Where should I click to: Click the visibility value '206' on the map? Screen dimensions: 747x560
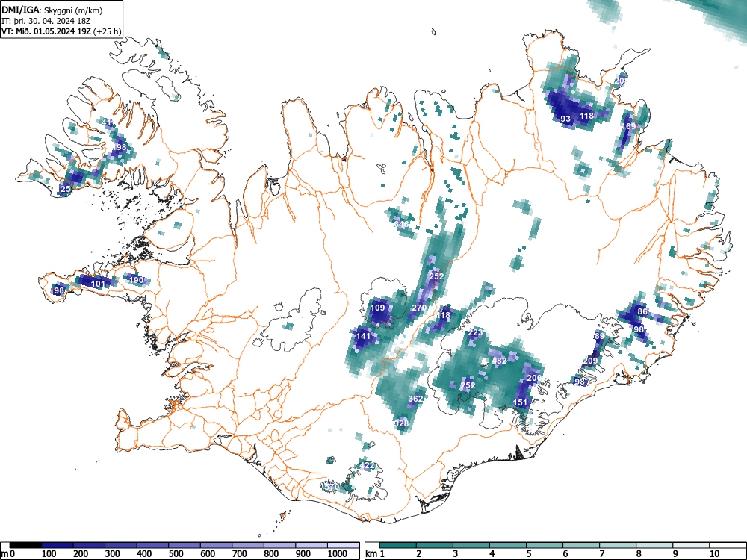(x=534, y=378)
